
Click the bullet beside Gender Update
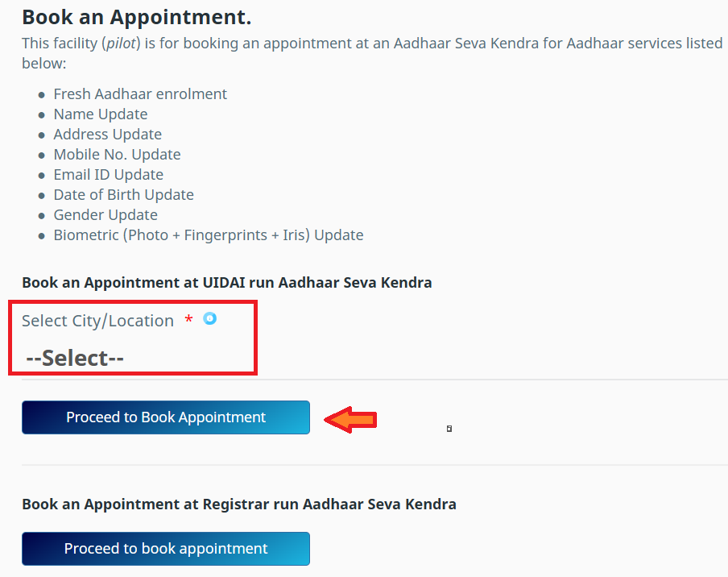(x=41, y=215)
